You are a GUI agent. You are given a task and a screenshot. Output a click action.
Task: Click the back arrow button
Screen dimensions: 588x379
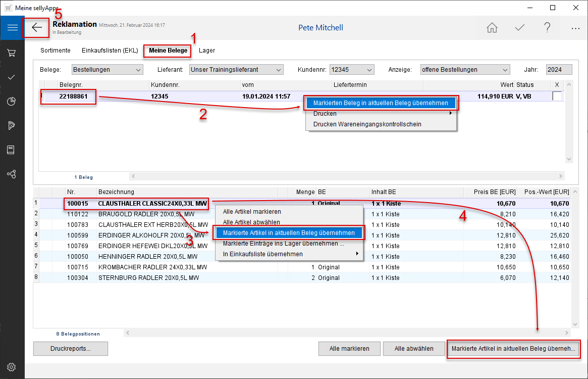pyautogui.click(x=36, y=28)
